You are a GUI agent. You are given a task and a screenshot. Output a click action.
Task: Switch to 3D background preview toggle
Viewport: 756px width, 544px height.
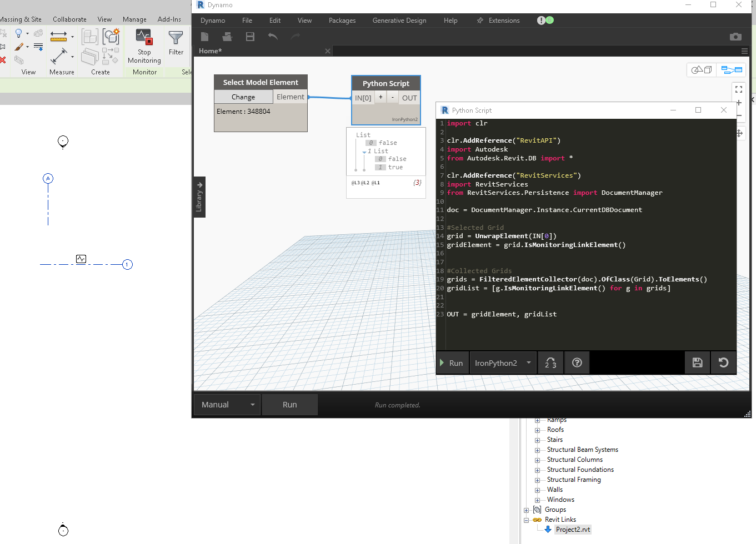click(x=702, y=70)
